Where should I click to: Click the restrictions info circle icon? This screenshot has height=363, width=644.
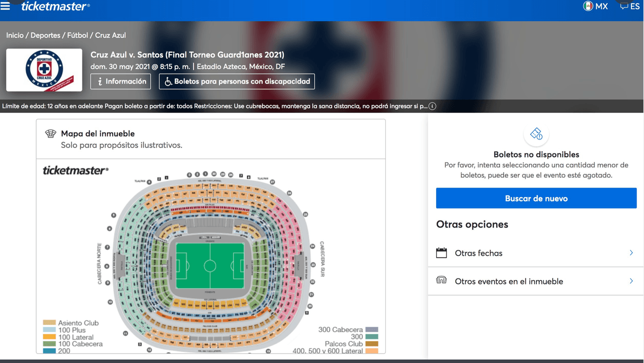tap(432, 106)
